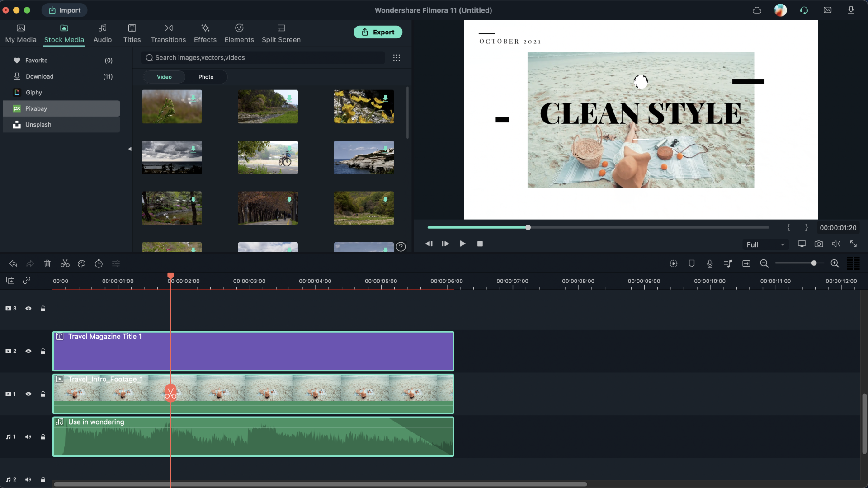Click the speed stopwatch icon
This screenshot has height=488, width=868.
coord(99,263)
